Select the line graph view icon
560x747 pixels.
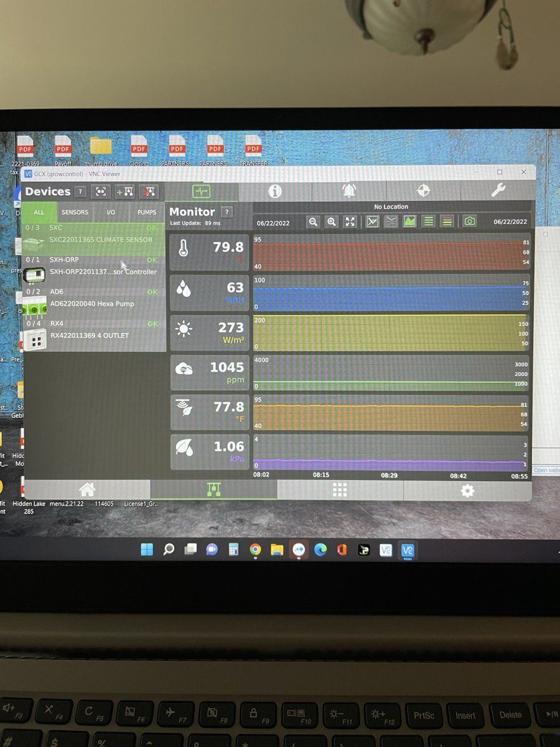click(x=372, y=222)
